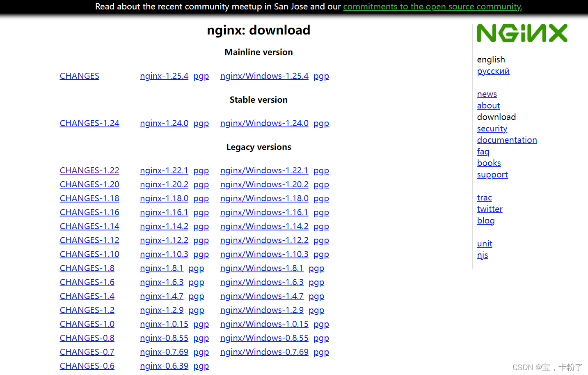Go to the support page
Image resolution: width=588 pixels, height=375 pixels.
pyautogui.click(x=492, y=175)
